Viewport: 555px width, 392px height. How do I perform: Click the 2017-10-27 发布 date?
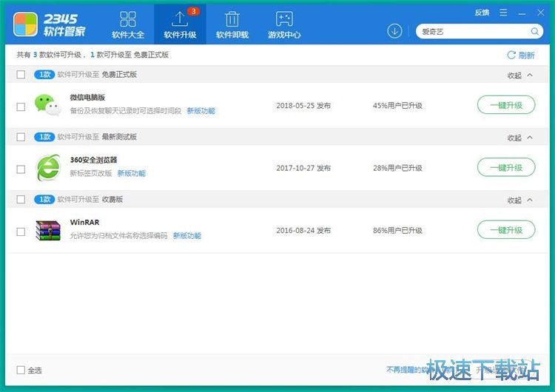click(303, 168)
